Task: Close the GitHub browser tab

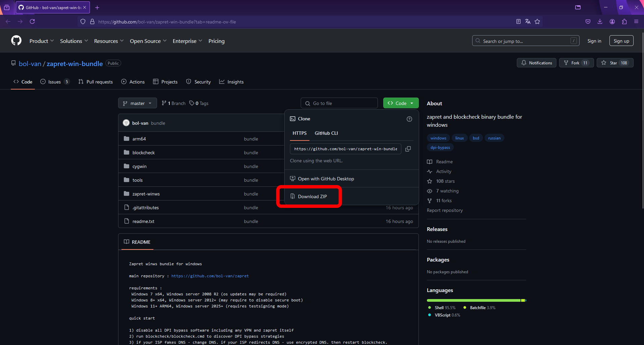Action: 85,7
